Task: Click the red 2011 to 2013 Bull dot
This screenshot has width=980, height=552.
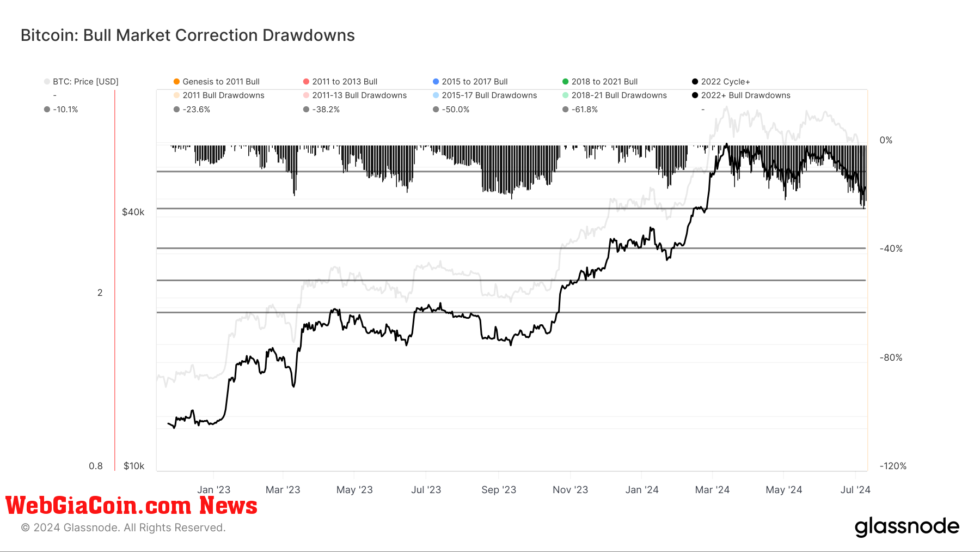Action: [306, 82]
